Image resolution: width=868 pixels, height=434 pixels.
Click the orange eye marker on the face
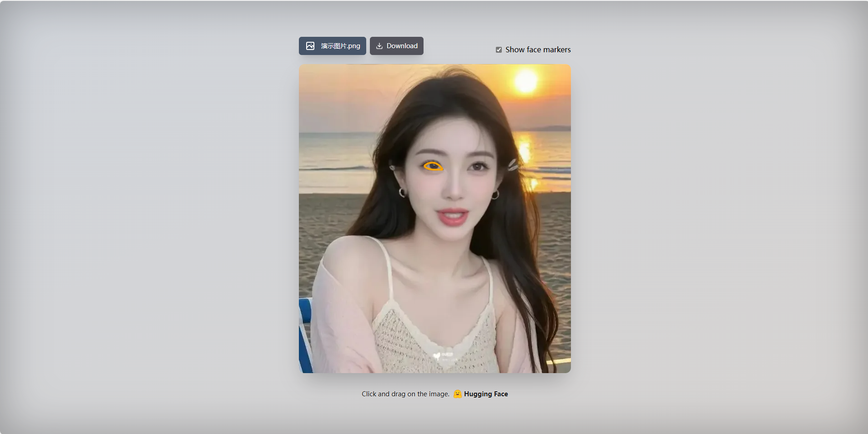(x=432, y=166)
